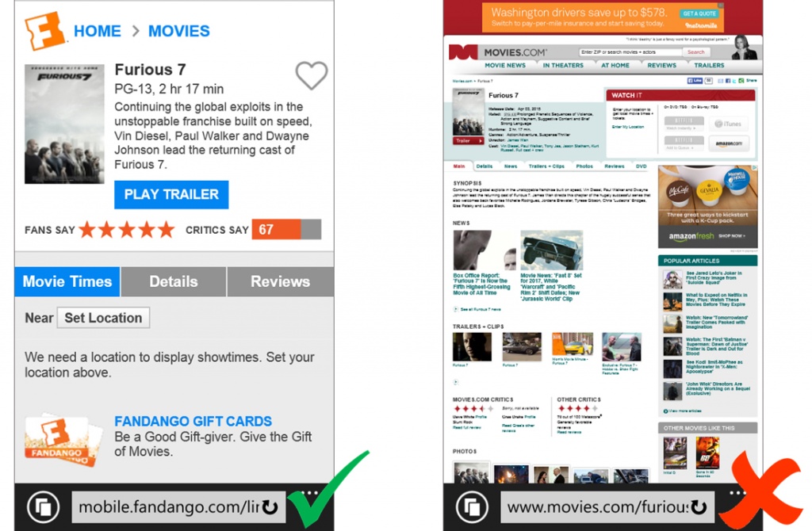Click the iTunes button in Watch It
The height and width of the screenshot is (531, 812).
(728, 124)
